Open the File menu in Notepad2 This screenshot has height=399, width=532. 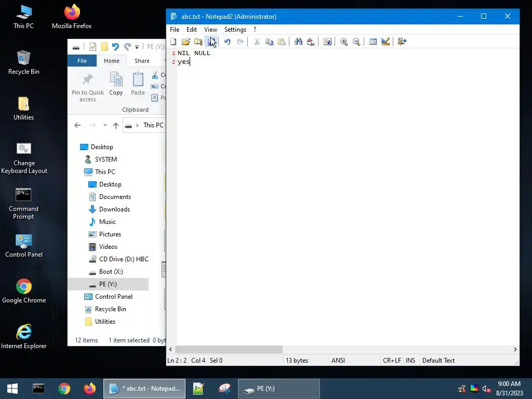point(175,30)
